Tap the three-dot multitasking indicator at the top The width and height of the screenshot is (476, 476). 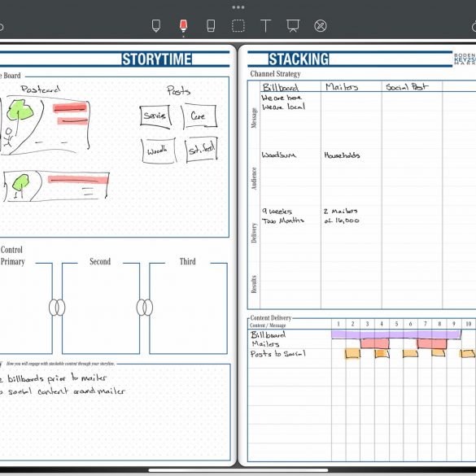(x=238, y=7)
